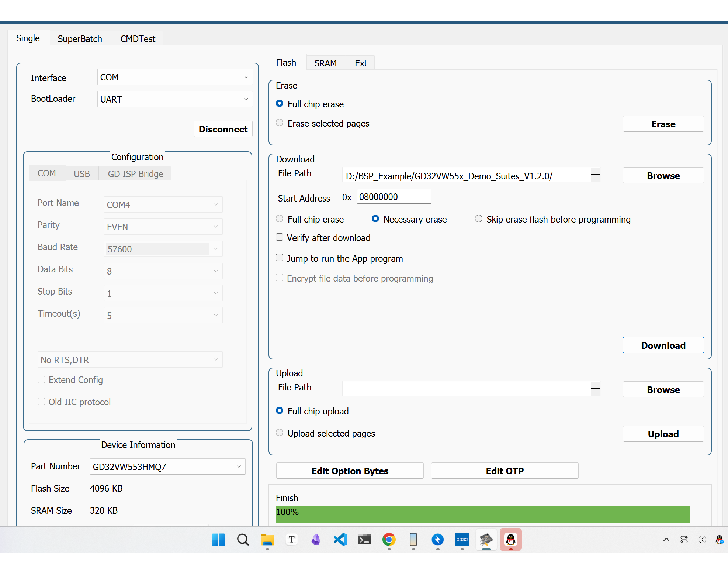Viewport: 728px width, 575px height.
Task: Enable Verify after download checkbox
Action: (280, 237)
